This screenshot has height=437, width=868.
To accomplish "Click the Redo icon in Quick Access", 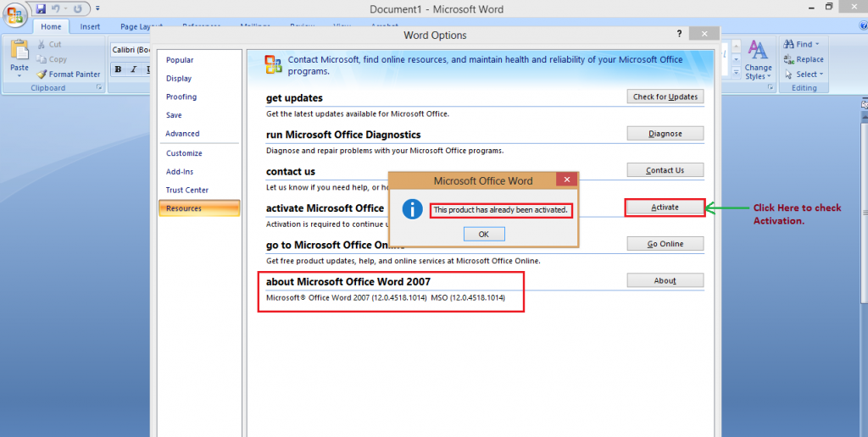I will (78, 8).
